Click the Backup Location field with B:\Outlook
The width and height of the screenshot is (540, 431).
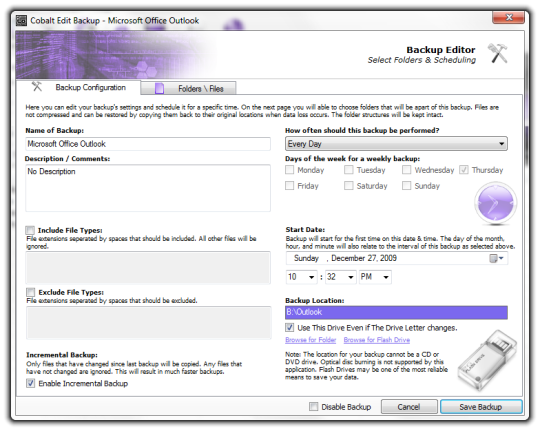tap(396, 312)
